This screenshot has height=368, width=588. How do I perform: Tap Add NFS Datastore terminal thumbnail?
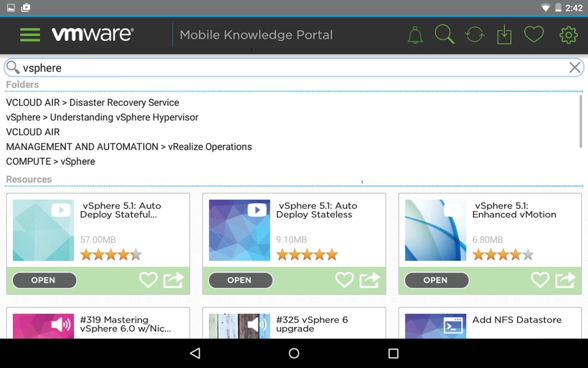pyautogui.click(x=435, y=326)
